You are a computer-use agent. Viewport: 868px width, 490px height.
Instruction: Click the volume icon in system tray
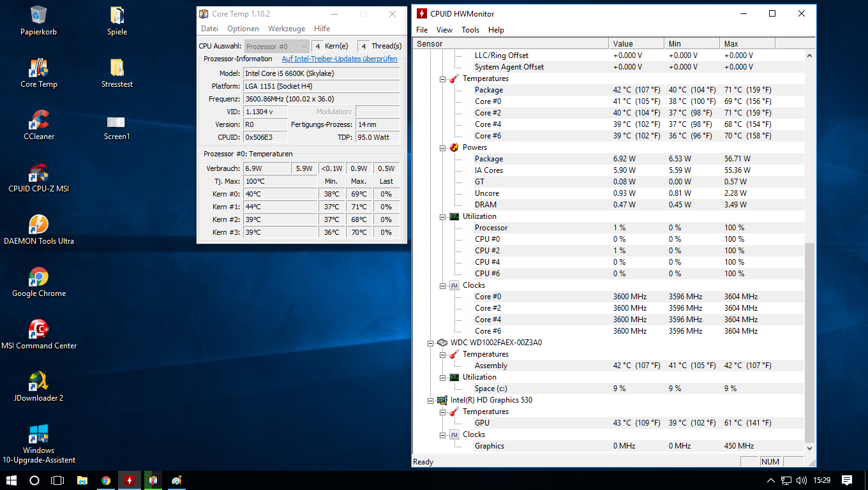click(801, 480)
